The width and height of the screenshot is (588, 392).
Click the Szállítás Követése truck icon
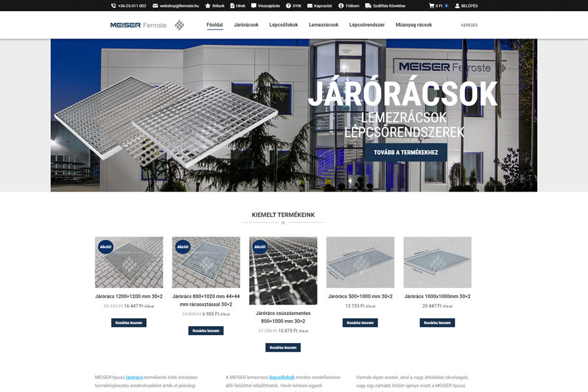point(368,6)
